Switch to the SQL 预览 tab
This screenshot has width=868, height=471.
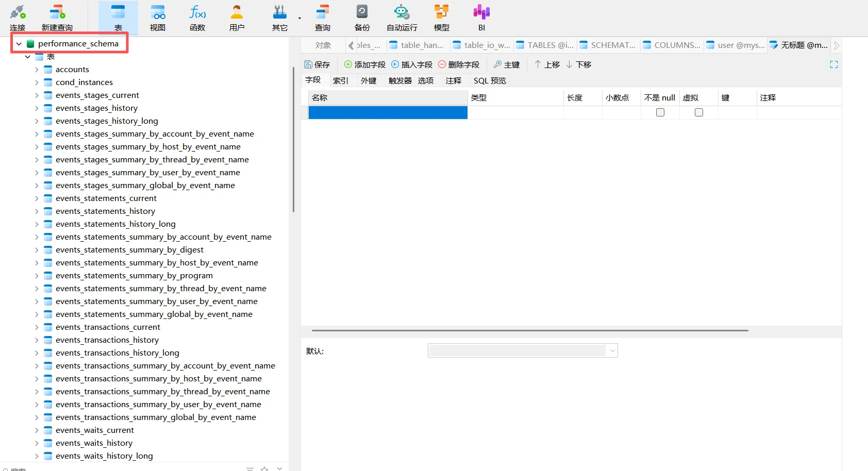coord(490,80)
